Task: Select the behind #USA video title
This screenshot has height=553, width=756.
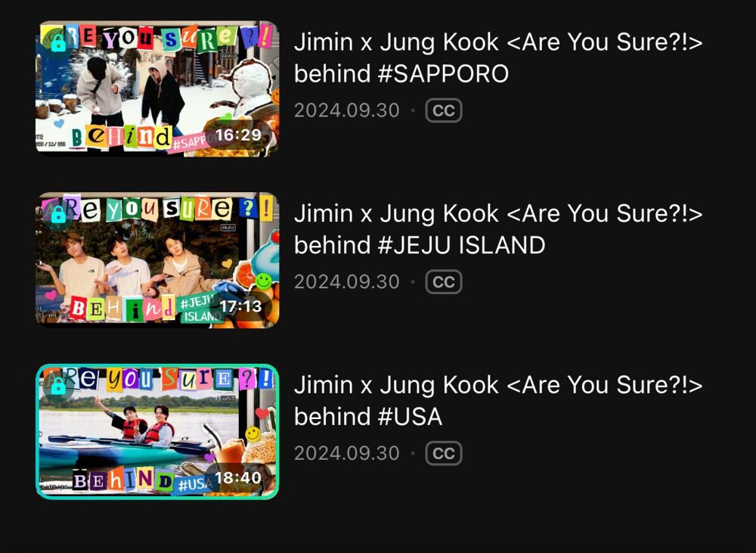Action: [498, 400]
